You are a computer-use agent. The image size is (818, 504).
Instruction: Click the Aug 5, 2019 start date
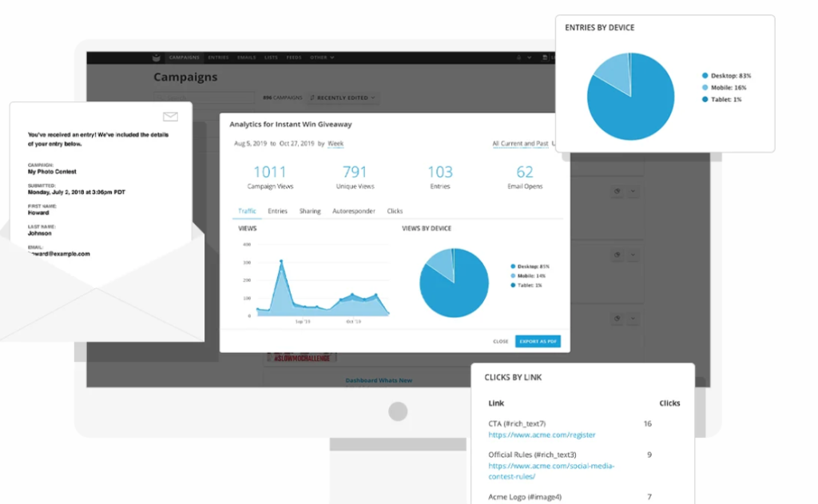[250, 144]
